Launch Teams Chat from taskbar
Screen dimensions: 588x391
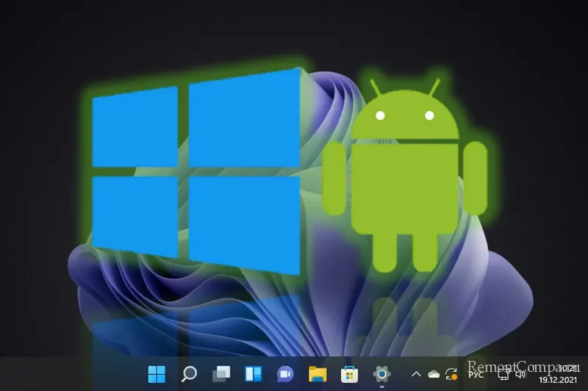pyautogui.click(x=284, y=373)
